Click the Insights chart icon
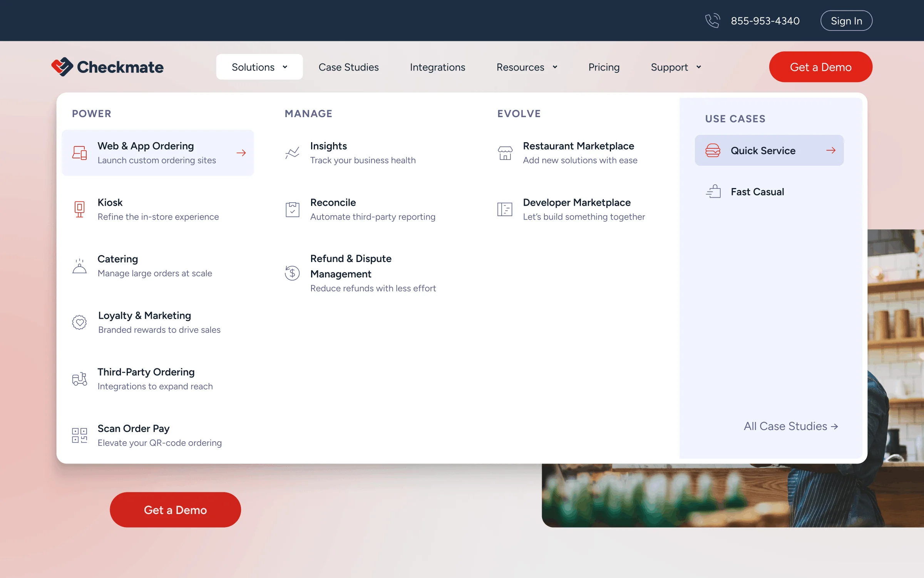The width and height of the screenshot is (924, 578). pos(292,153)
